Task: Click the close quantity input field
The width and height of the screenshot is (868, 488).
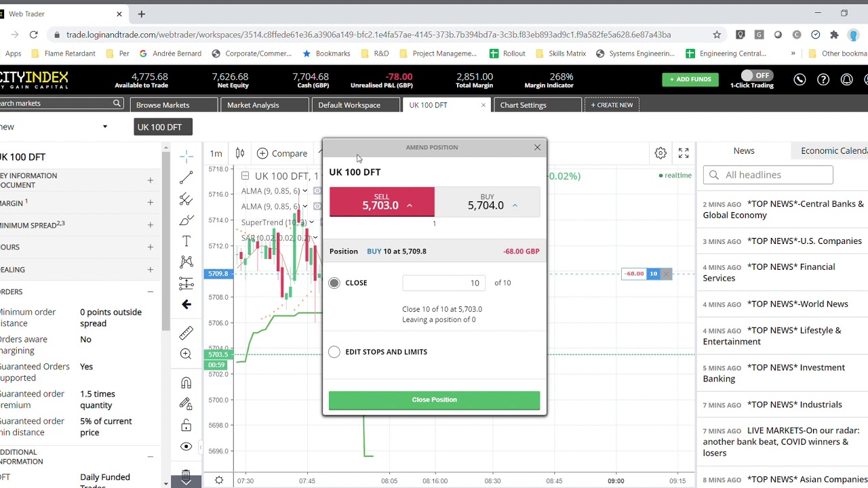Action: (443, 283)
